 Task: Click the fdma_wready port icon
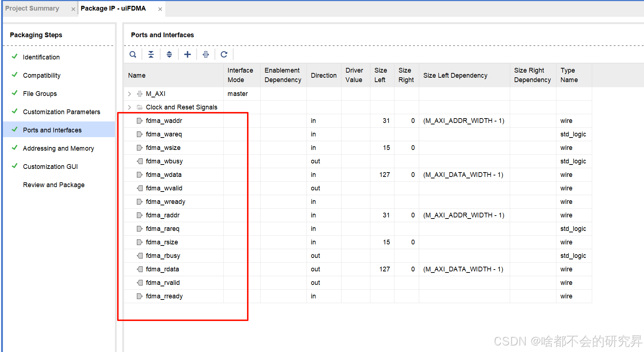click(140, 202)
